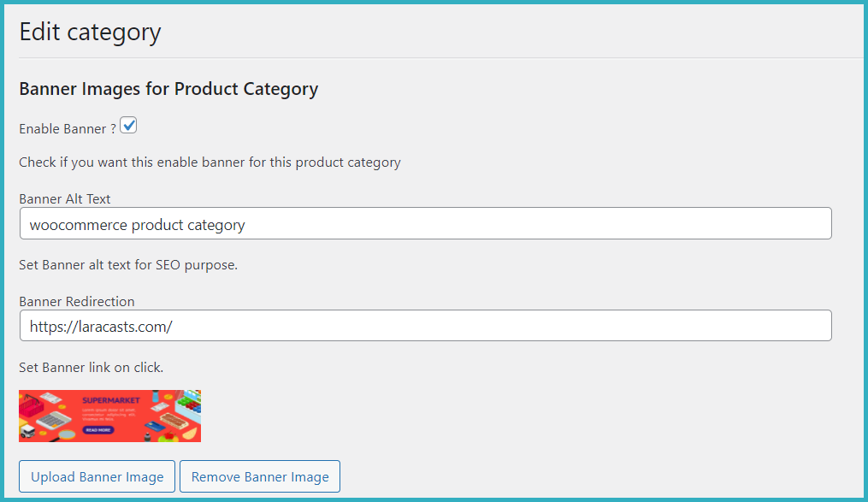Click the Banner Images for Product Category heading
Image resolution: width=868 pixels, height=502 pixels.
[168, 88]
